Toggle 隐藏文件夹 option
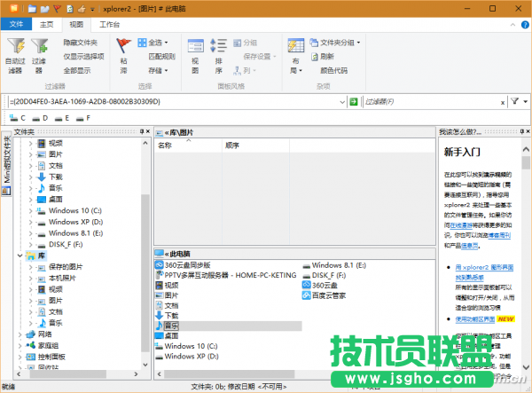 click(x=81, y=43)
